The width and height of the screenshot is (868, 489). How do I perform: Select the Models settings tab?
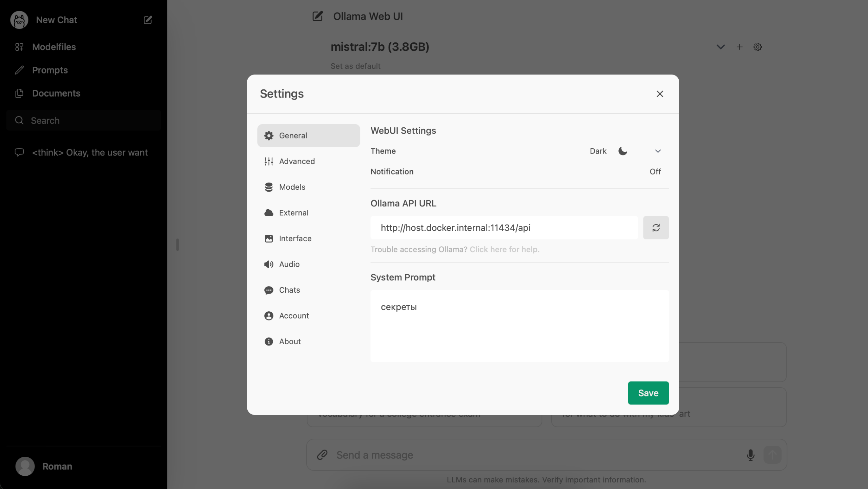click(x=309, y=187)
